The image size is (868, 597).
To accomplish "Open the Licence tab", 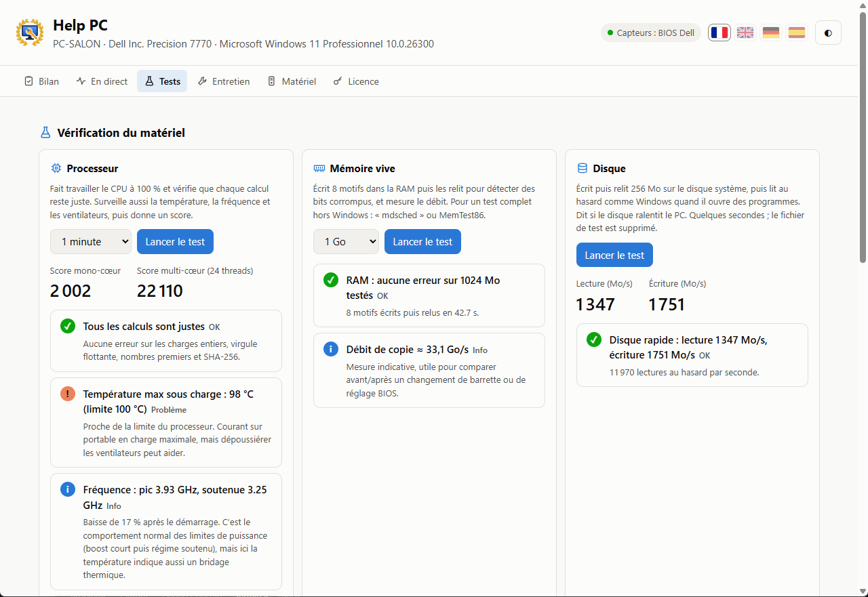I will click(x=356, y=81).
